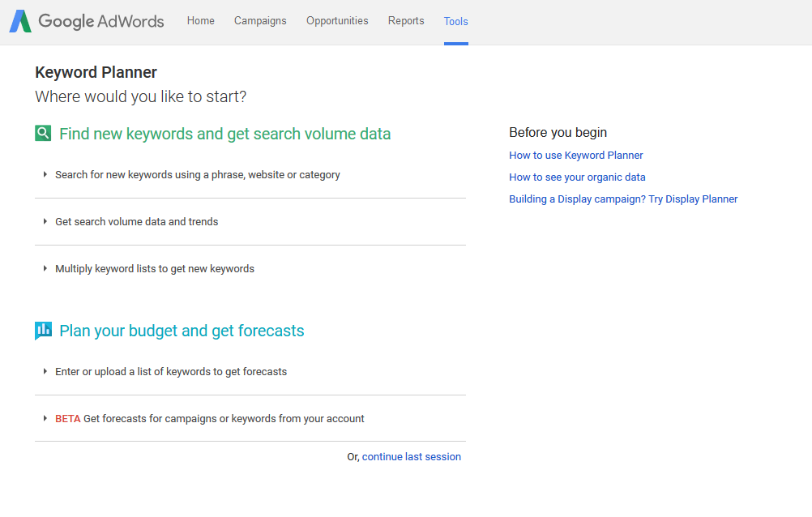Expand 'Get forecasts for campaigns or keywords' option
Image resolution: width=812 pixels, height=517 pixels.
point(223,419)
